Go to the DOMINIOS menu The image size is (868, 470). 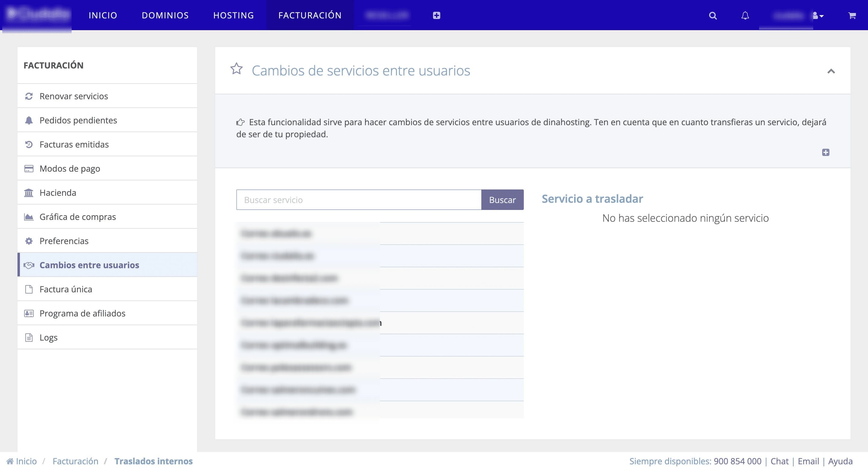point(165,15)
